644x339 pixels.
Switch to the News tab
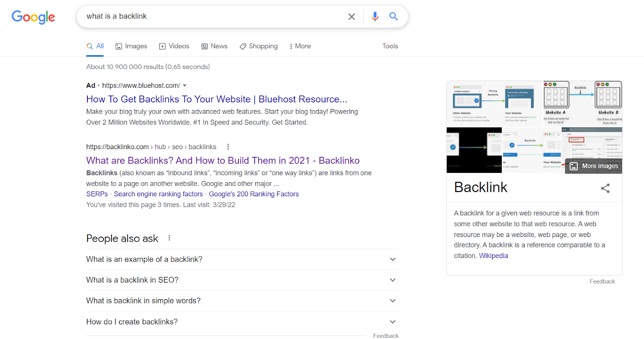(215, 46)
